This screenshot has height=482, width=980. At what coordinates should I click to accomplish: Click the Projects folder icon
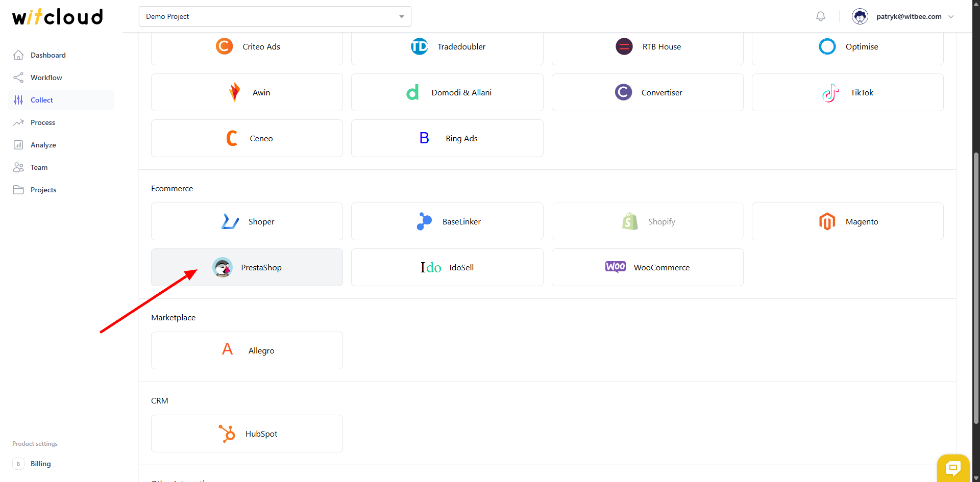click(x=18, y=190)
